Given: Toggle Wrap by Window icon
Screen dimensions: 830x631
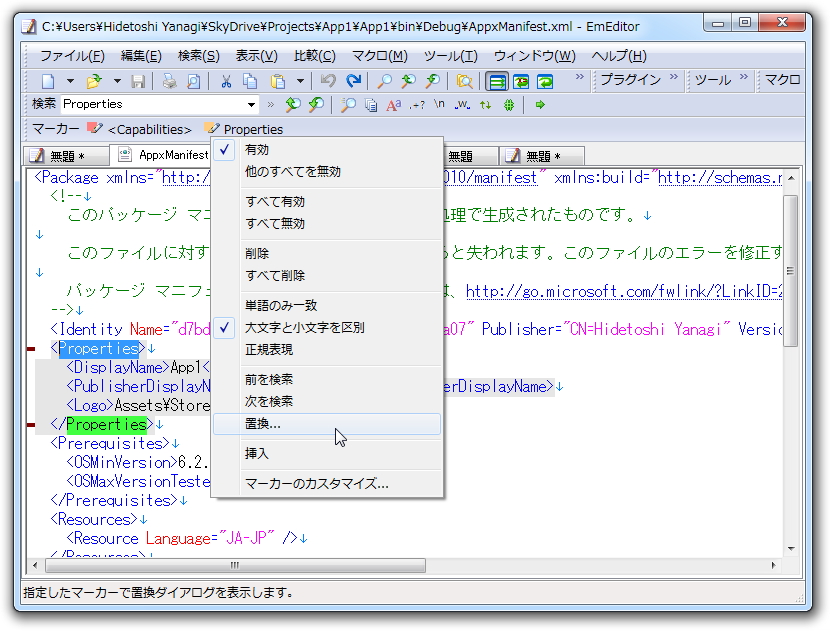Looking at the screenshot, I should pos(545,82).
